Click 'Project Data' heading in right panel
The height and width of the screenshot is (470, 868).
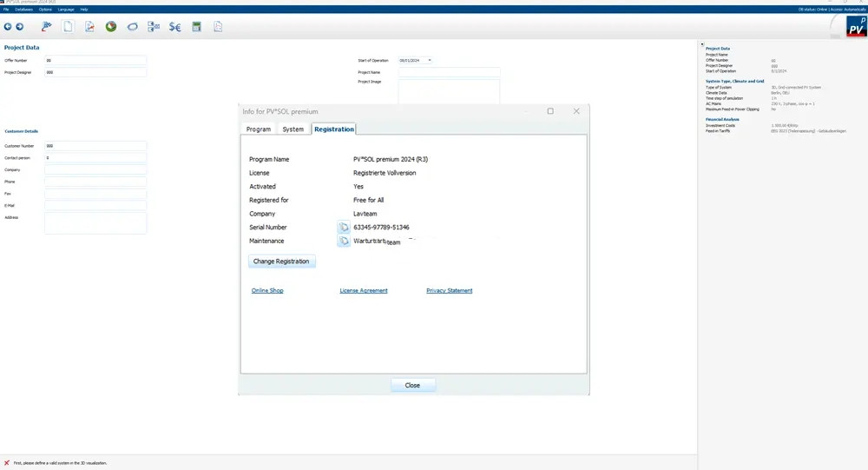click(718, 49)
